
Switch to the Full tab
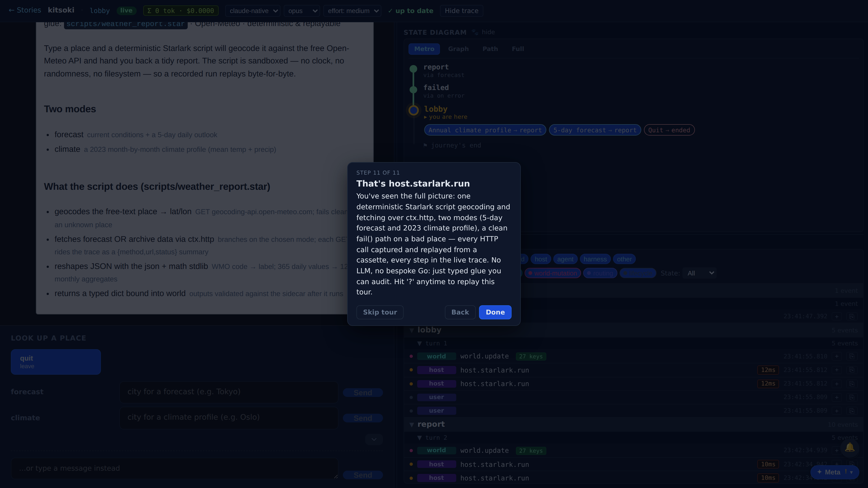[518, 49]
